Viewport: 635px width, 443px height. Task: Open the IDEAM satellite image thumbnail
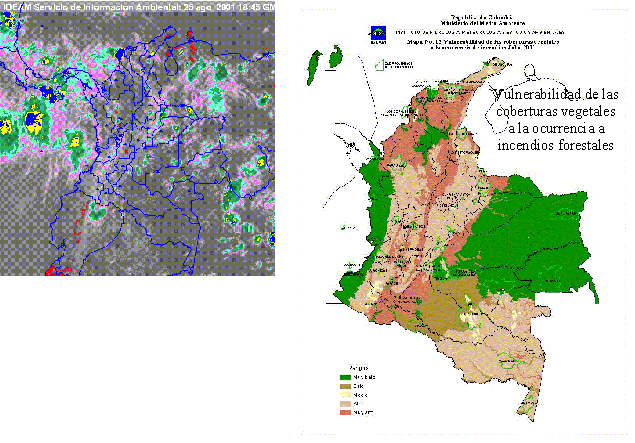(138, 140)
